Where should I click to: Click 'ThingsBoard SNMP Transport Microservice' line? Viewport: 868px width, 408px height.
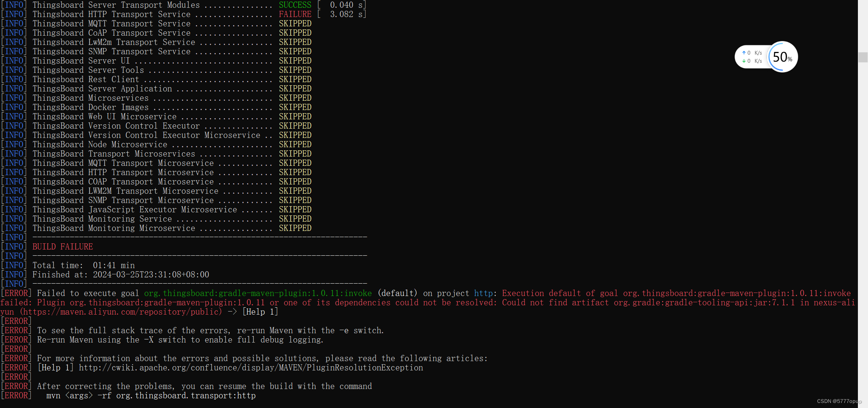click(x=156, y=200)
